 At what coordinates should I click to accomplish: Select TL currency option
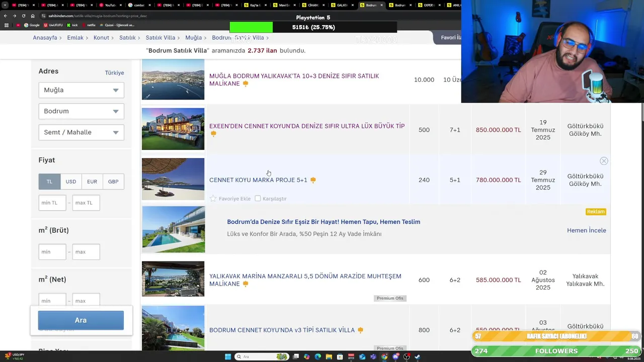coord(49,182)
